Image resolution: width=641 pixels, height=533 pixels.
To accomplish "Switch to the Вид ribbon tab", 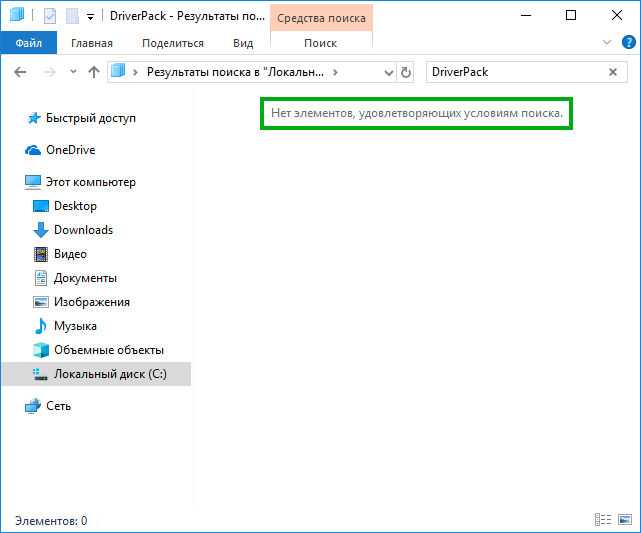I will pos(243,43).
